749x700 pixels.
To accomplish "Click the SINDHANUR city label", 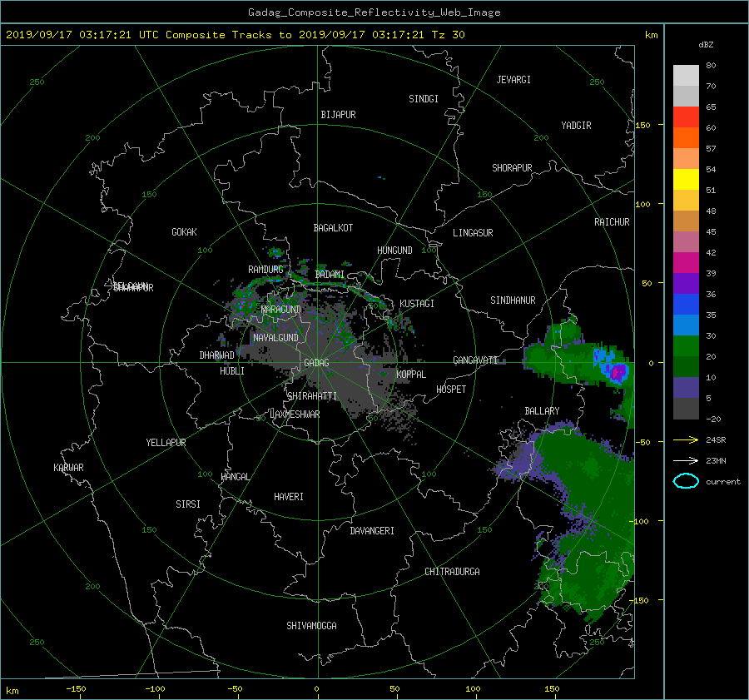I will pos(513,300).
